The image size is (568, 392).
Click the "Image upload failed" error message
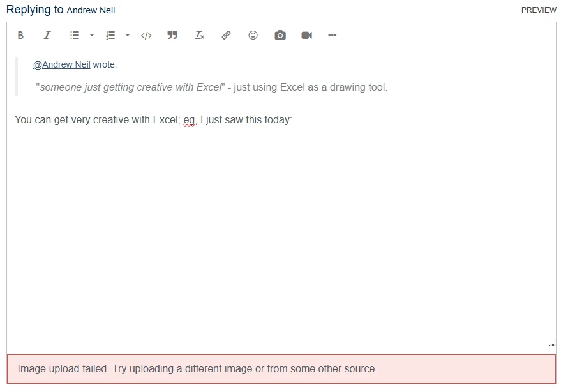pyautogui.click(x=281, y=369)
